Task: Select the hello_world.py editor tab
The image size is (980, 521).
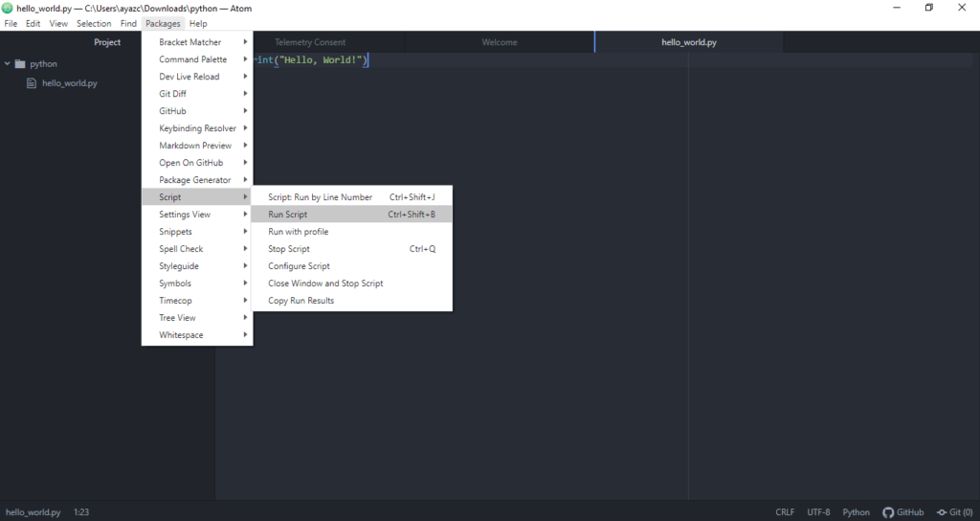Action: pos(689,42)
